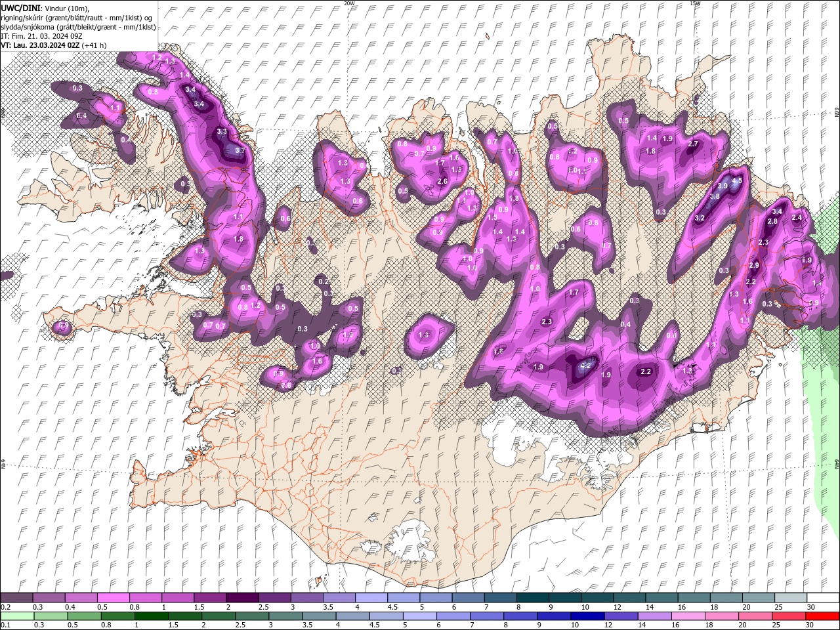
Task: Click the '3.7' precipitation value in the Westfjords
Action: [x=240, y=150]
